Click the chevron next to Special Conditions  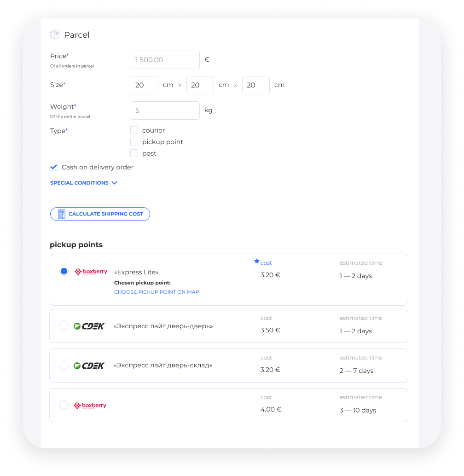pos(115,183)
